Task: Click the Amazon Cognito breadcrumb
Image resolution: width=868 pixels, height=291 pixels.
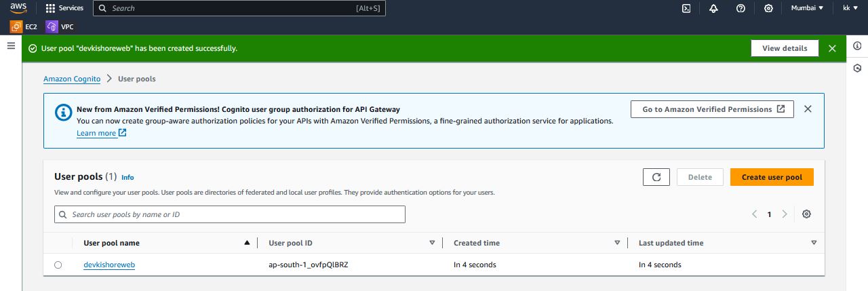Action: click(x=72, y=79)
